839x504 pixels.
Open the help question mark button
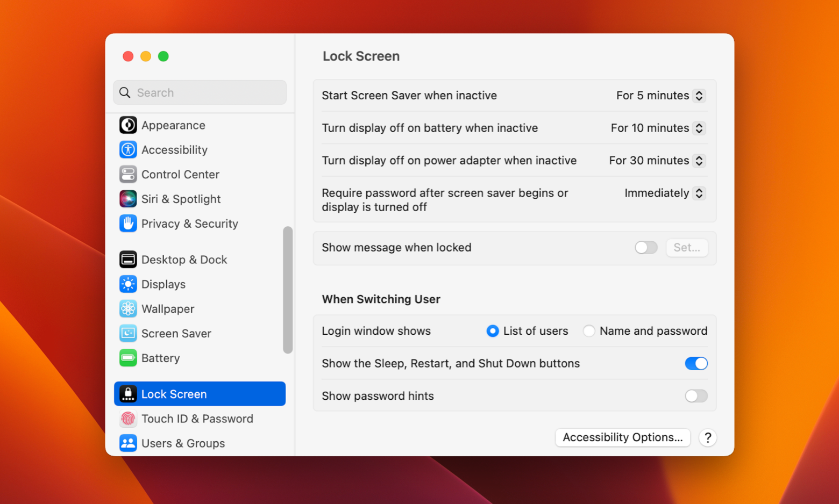(x=708, y=437)
